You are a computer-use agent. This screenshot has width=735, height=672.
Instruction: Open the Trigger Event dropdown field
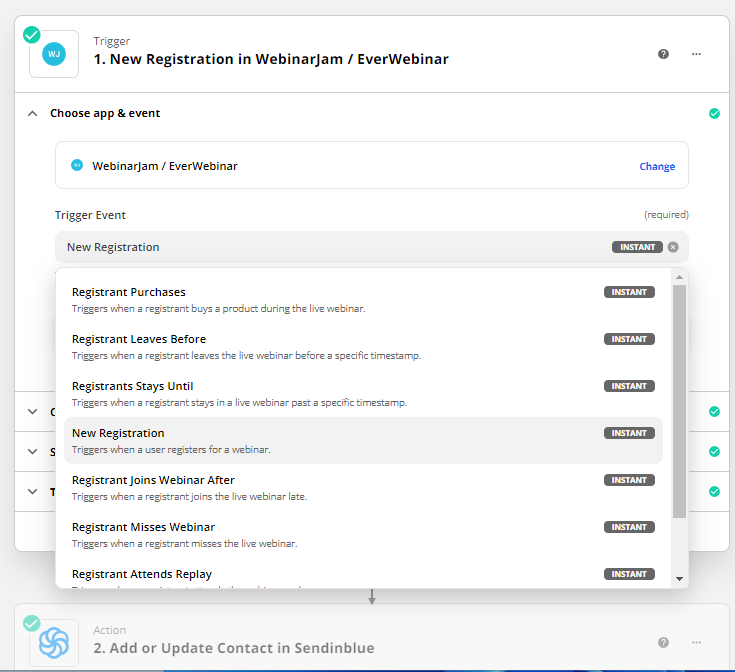[x=372, y=247]
